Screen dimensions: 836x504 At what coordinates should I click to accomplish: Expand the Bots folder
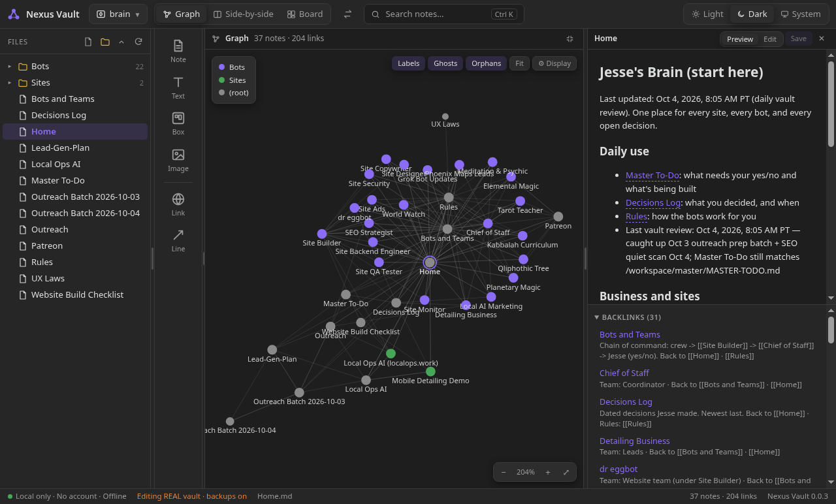(x=10, y=67)
